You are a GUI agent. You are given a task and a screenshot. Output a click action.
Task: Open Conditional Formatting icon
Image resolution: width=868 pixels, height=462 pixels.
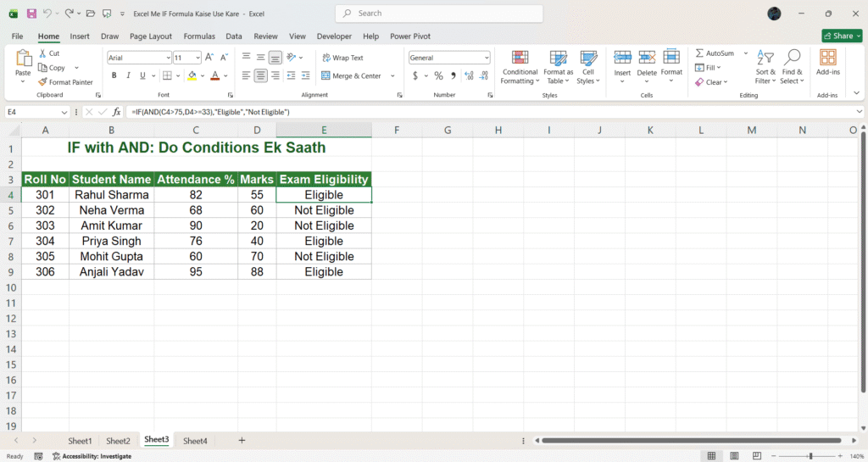[x=520, y=58]
